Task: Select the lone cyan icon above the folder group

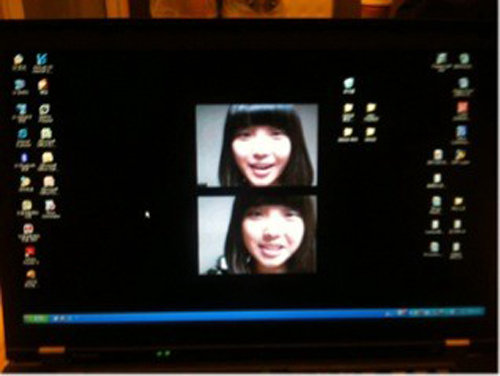Action: click(349, 83)
